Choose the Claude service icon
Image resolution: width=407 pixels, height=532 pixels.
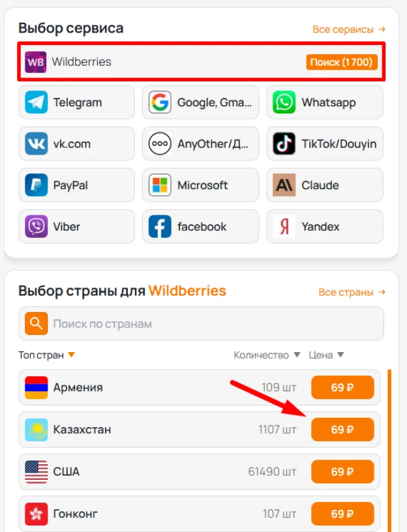[284, 185]
